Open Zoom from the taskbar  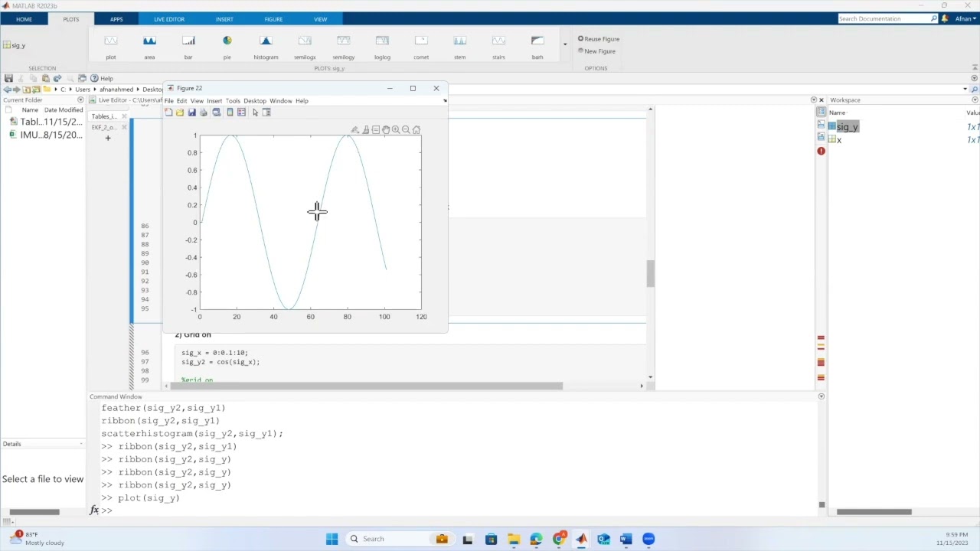[648, 539]
